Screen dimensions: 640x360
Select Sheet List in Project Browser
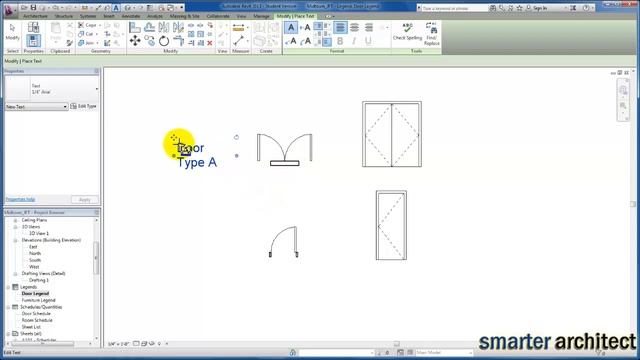click(x=31, y=327)
